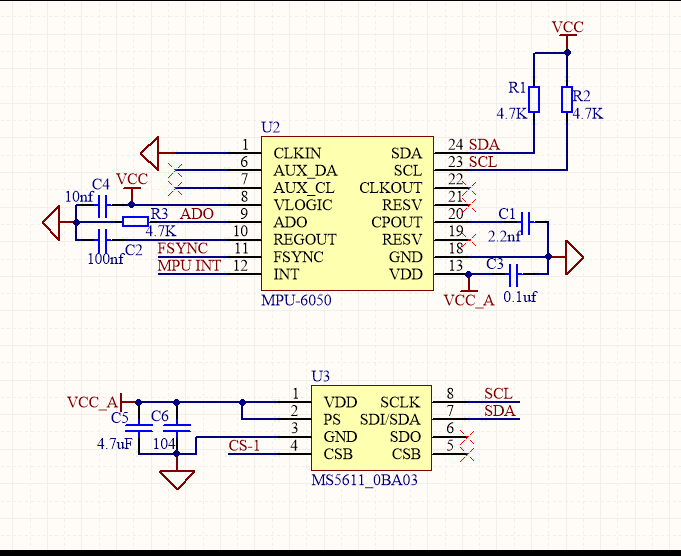The width and height of the screenshot is (681, 556).
Task: Select the MPU INT net label
Action: (189, 265)
